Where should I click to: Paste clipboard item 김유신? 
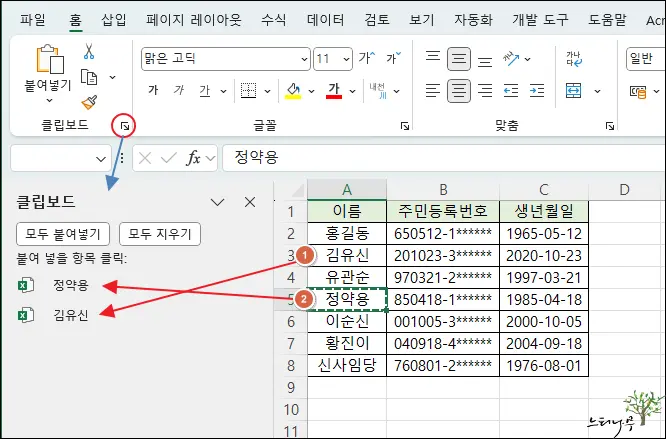(71, 315)
